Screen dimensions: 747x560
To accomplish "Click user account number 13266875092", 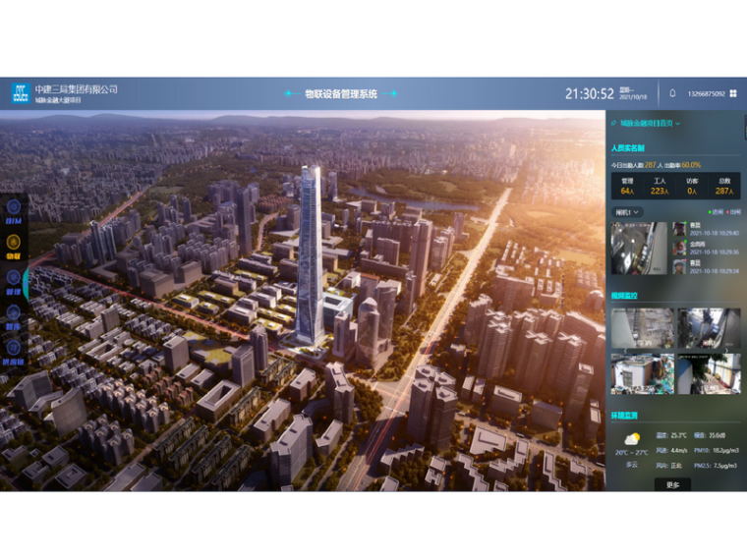I will [706, 93].
